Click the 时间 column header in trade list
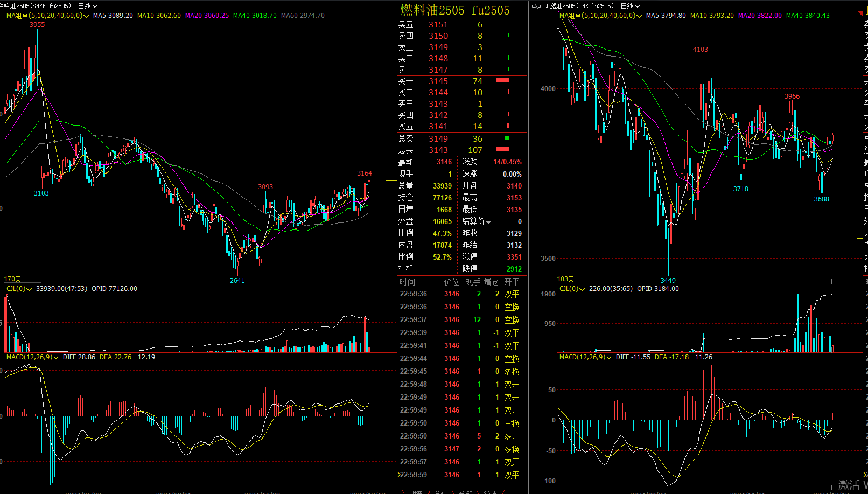Image resolution: width=868 pixels, height=494 pixels. 407,282
